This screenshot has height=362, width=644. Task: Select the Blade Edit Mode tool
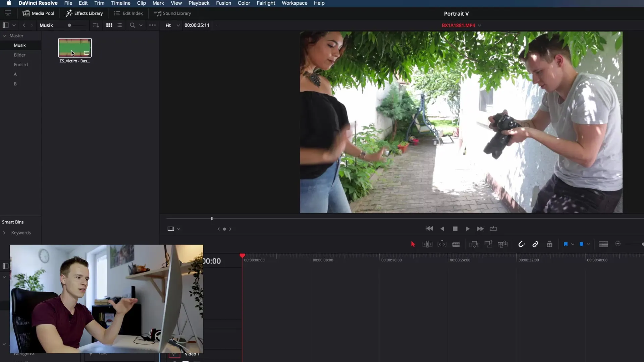tap(456, 244)
